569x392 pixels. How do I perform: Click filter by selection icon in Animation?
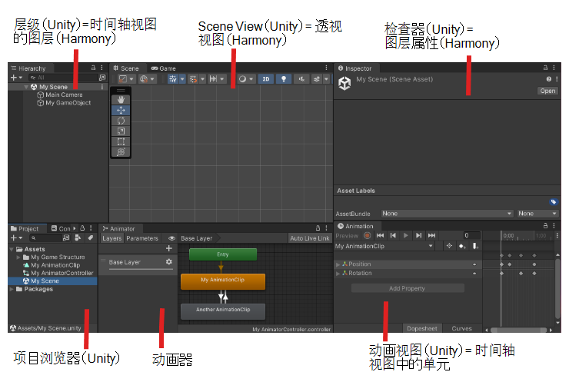(x=449, y=246)
